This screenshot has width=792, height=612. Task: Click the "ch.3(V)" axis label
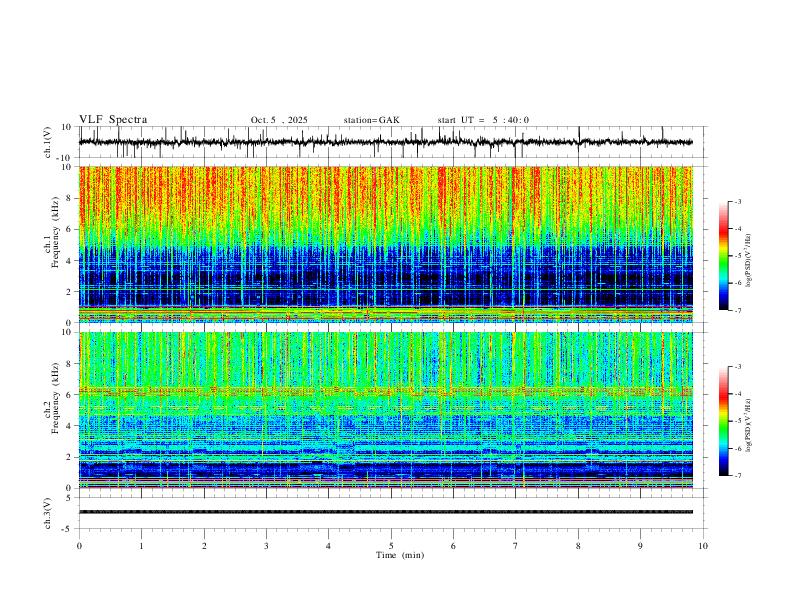(48, 513)
